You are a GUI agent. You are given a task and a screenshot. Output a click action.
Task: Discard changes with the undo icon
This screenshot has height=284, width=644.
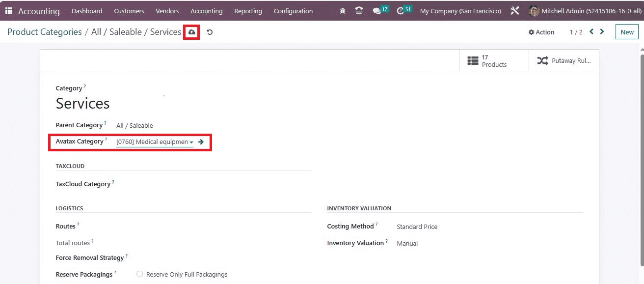coord(210,32)
